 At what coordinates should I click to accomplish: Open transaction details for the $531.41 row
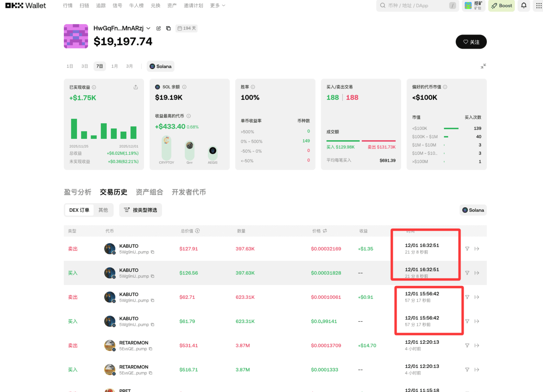click(x=477, y=346)
